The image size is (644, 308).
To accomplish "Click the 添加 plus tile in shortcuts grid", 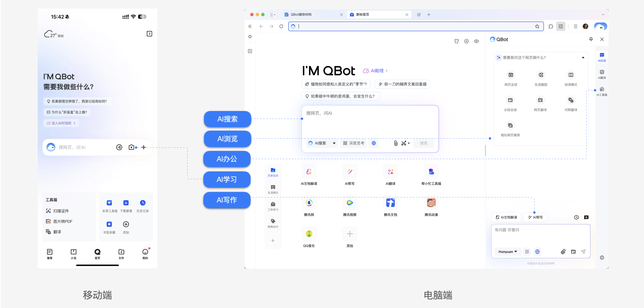I will (349, 234).
